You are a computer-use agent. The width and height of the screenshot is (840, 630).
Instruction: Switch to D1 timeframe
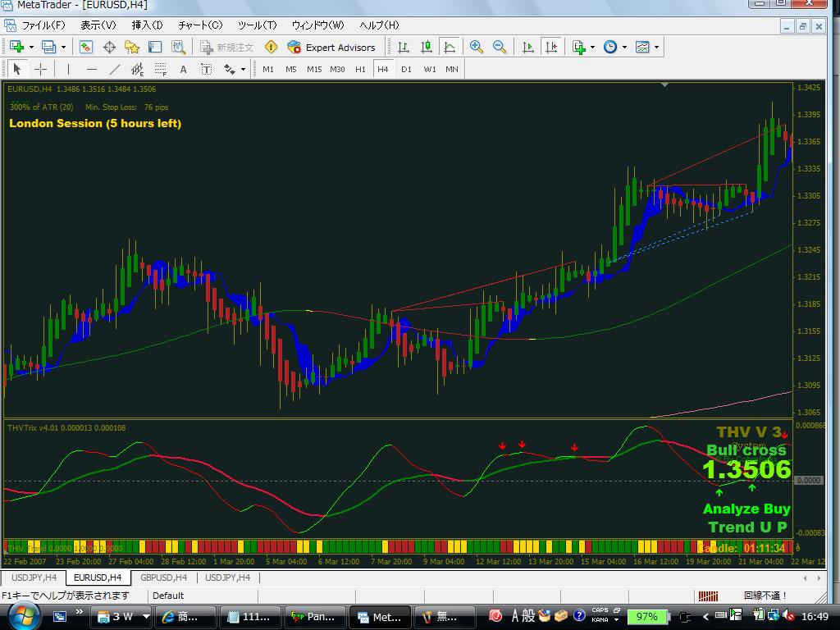click(x=407, y=69)
